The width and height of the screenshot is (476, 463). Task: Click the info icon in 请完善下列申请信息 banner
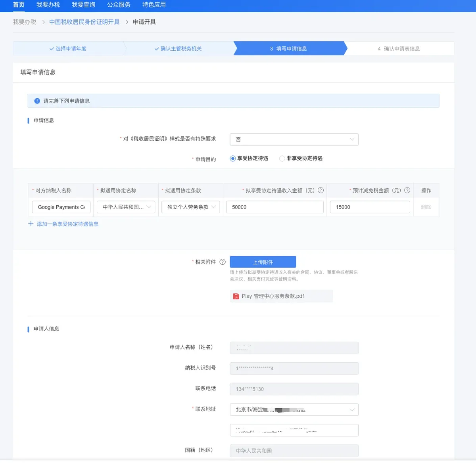coord(37,101)
